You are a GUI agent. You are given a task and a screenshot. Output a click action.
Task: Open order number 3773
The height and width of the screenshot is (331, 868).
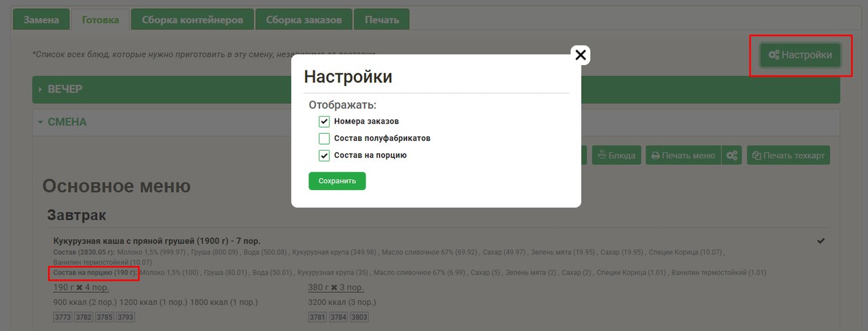[62, 317]
